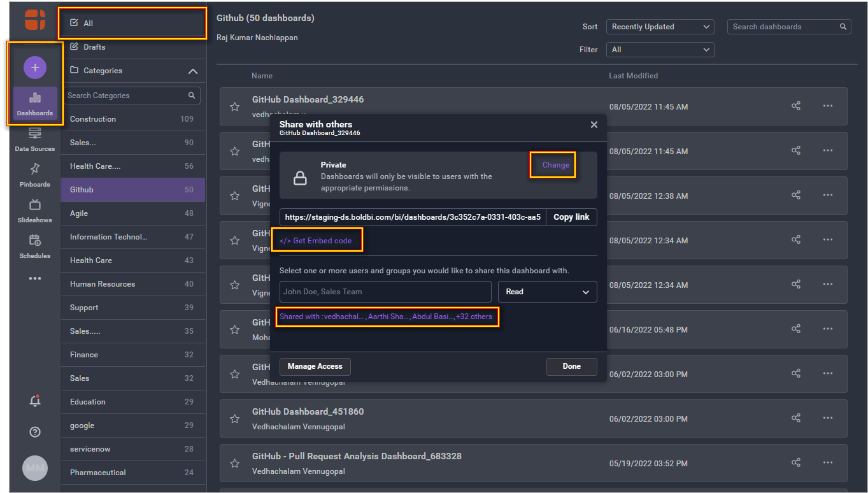Open the Sort dropdown Recently Updated
This screenshot has height=493, width=868.
point(660,27)
